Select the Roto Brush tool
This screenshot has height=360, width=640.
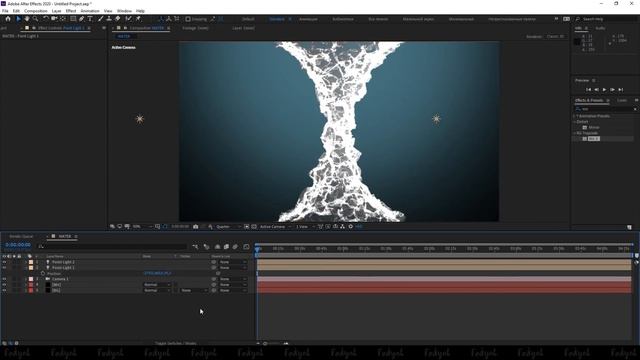coord(129,19)
